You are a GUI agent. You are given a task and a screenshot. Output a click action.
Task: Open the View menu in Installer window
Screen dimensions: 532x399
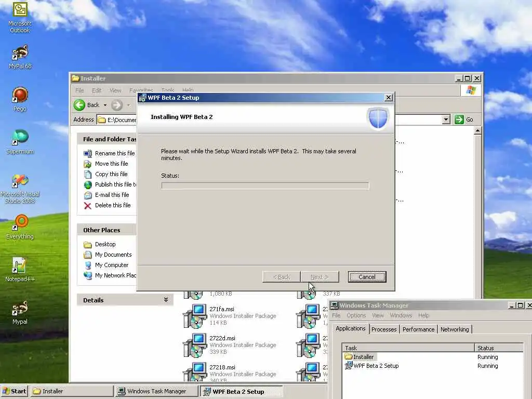[115, 90]
